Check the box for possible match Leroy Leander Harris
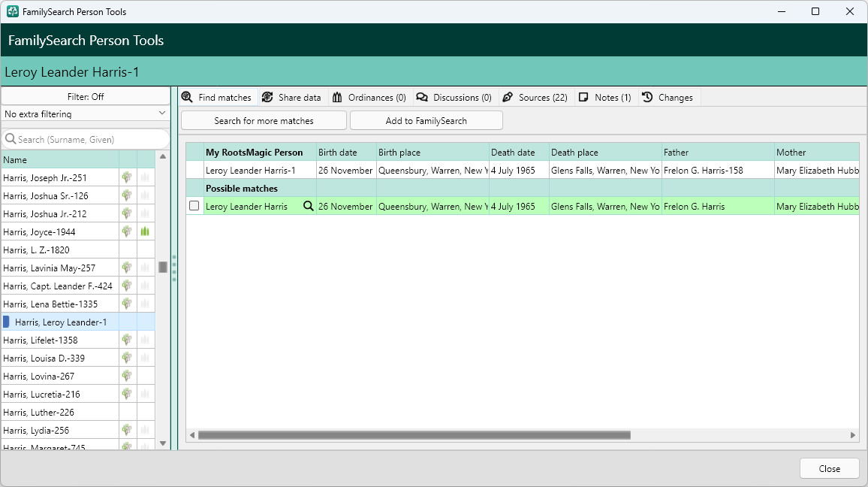This screenshot has width=868, height=487. pos(194,206)
